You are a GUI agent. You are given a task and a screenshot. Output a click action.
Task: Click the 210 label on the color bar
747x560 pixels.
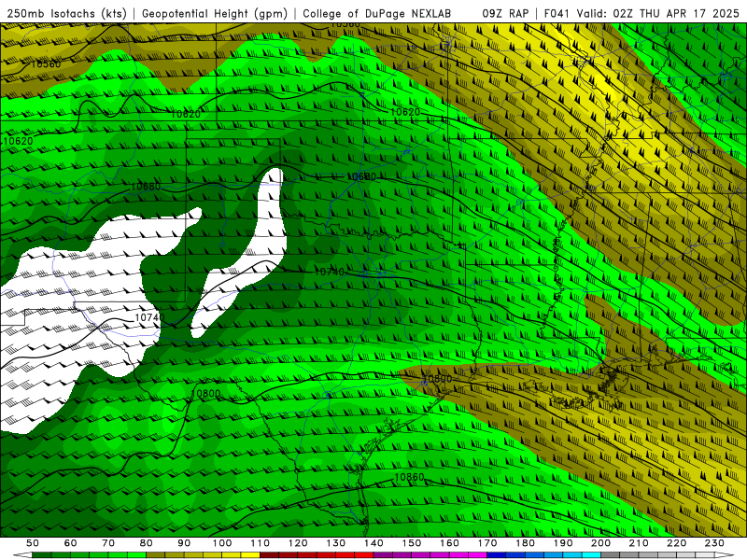click(x=640, y=543)
